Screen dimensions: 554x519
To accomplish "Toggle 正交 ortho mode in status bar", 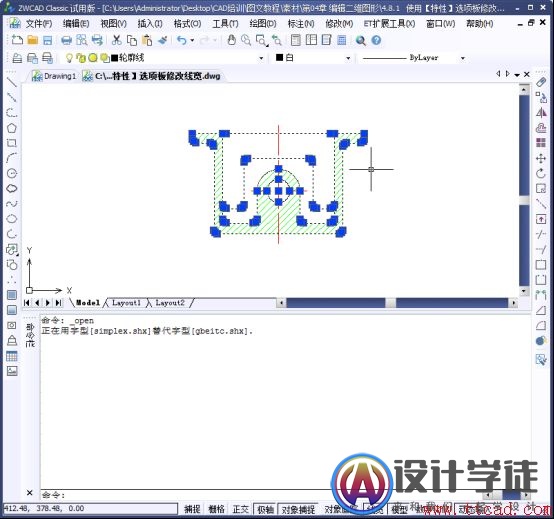I will coord(241,509).
